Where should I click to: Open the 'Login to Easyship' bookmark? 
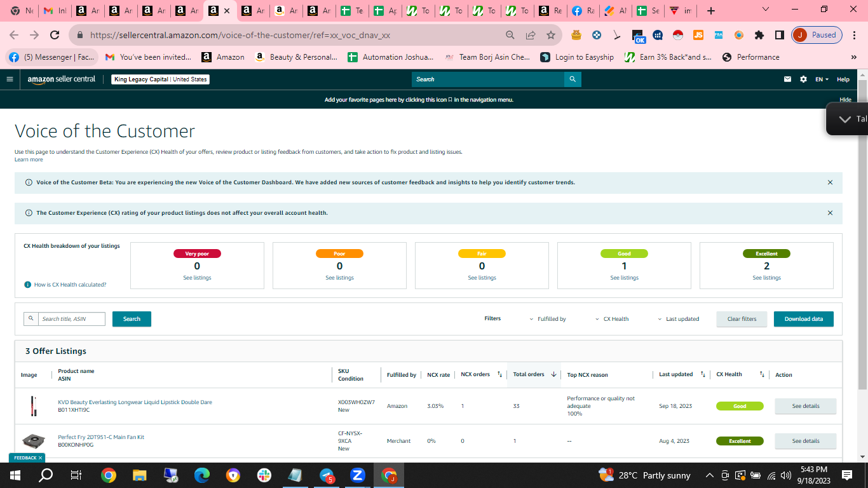coord(577,57)
